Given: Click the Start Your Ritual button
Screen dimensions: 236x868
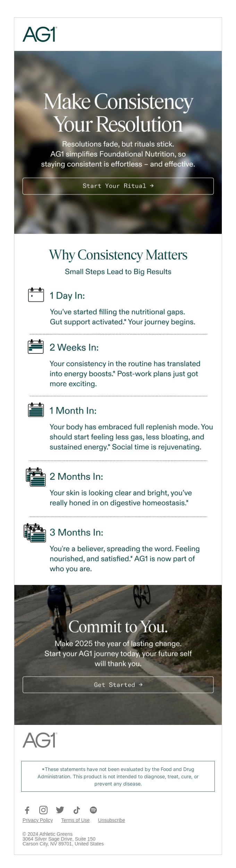Looking at the screenshot, I should [118, 186].
